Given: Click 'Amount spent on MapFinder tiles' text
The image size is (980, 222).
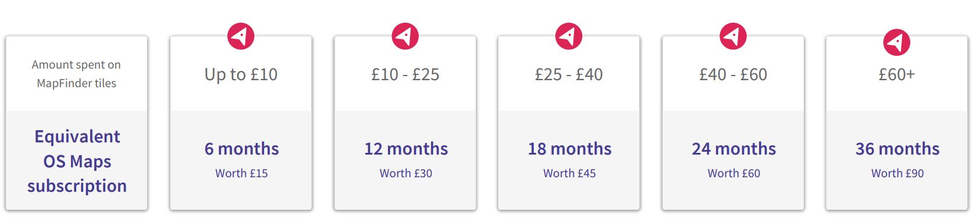Looking at the screenshot, I should pyautogui.click(x=76, y=74).
